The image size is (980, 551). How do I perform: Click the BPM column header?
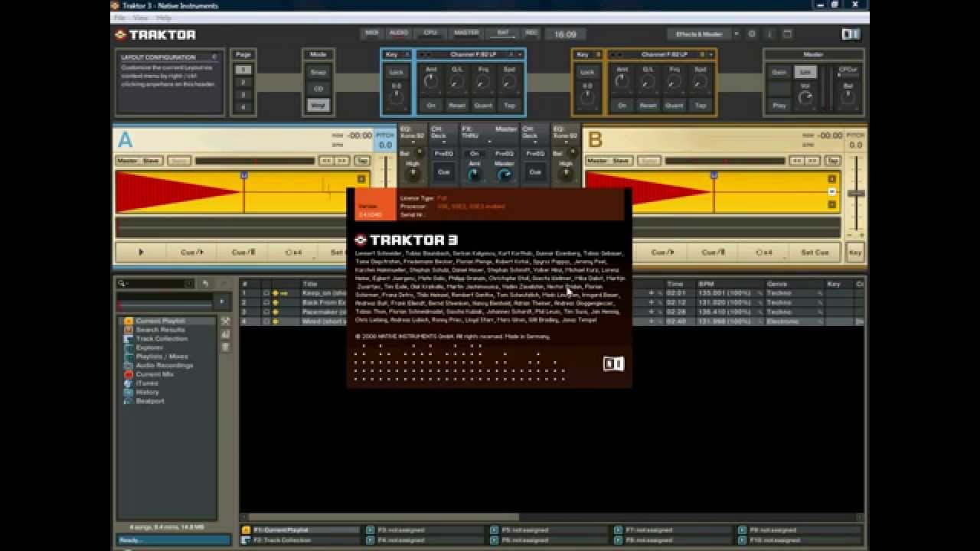(x=730, y=284)
